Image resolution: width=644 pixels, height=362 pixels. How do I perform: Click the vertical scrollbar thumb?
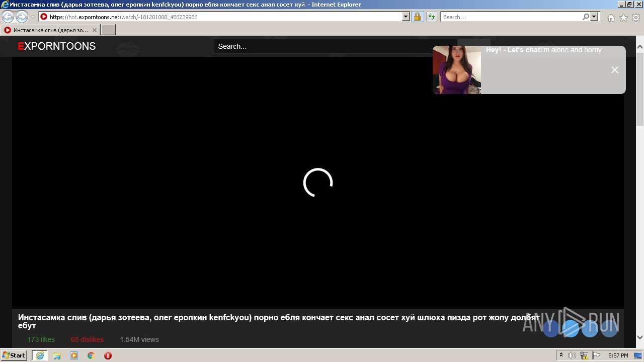pyautogui.click(x=640, y=88)
